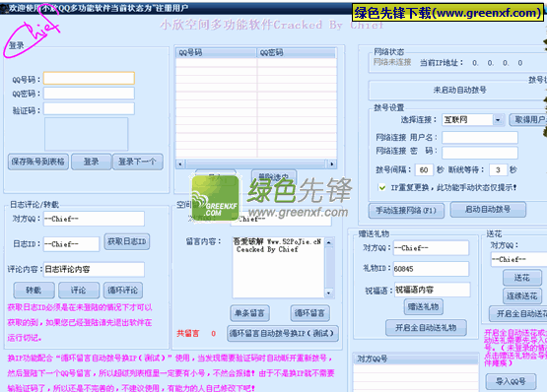547x392 pixels.
Task: Click the 断线等待 field showing 3
Action: [x=498, y=169]
